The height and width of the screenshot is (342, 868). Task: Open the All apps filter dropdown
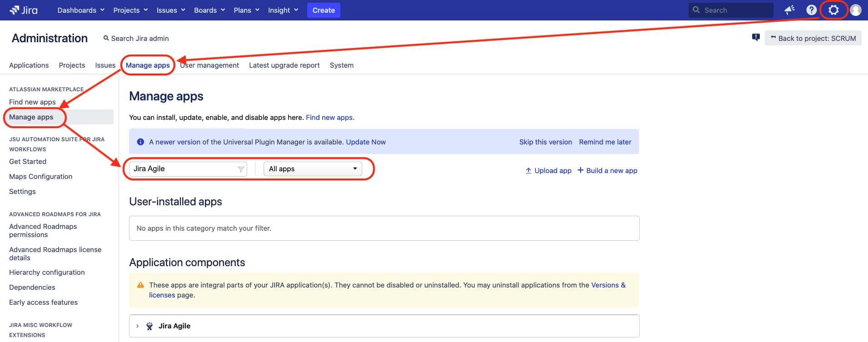(x=313, y=169)
